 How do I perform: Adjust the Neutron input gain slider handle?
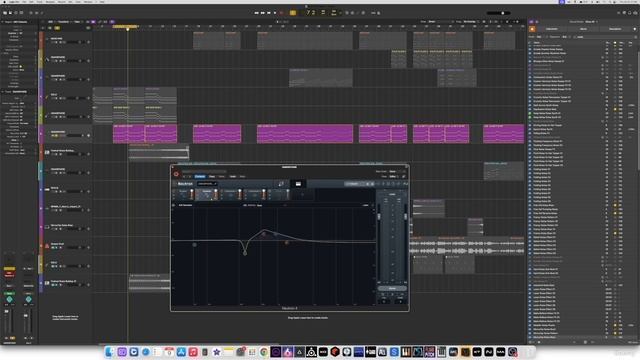(379, 217)
